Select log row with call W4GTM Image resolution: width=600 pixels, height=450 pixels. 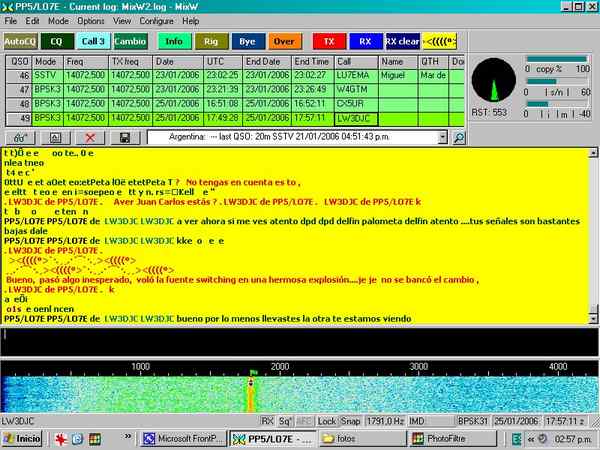pos(235,90)
